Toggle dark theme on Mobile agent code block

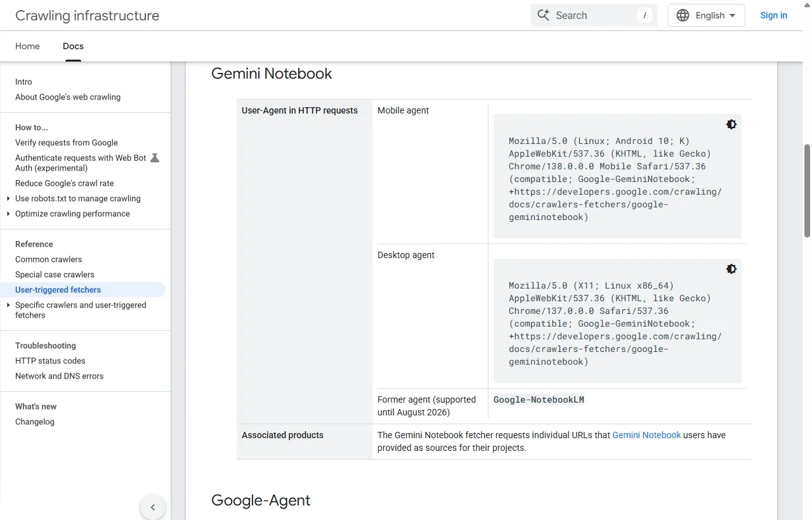[x=731, y=124]
